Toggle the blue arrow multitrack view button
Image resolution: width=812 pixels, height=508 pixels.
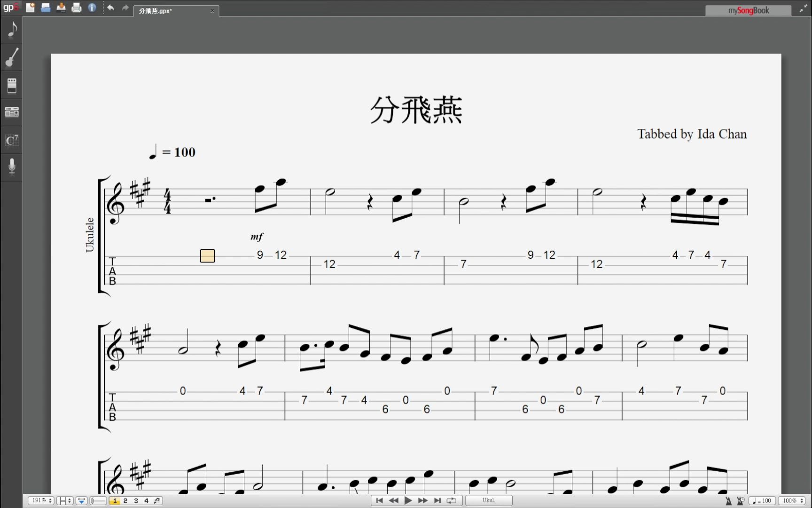81,500
